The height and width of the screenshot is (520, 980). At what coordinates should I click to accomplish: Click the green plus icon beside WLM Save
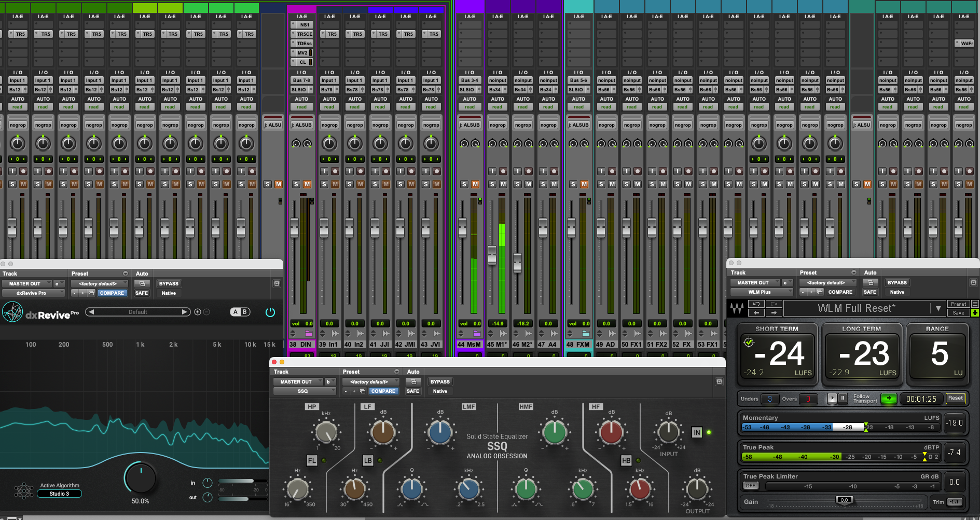pyautogui.click(x=975, y=312)
